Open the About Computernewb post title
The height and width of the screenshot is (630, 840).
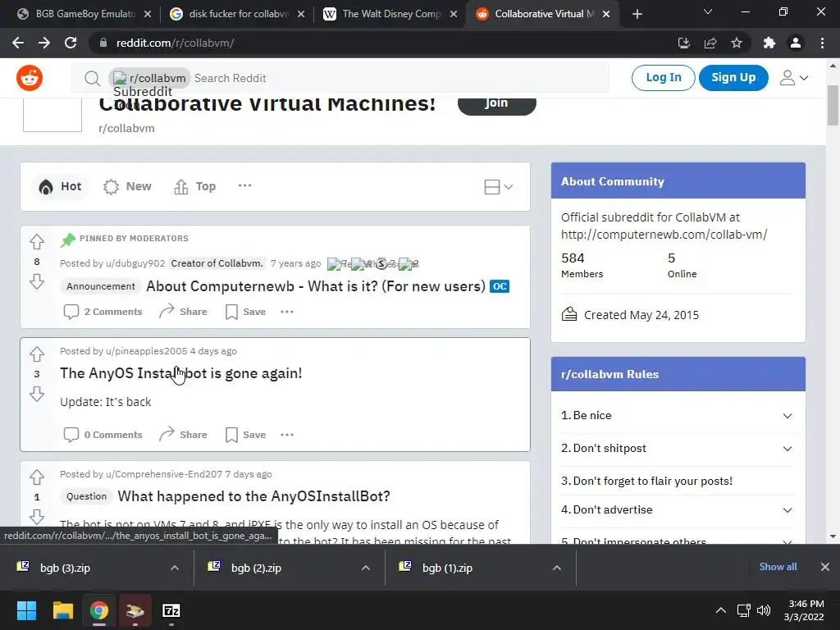coord(316,286)
